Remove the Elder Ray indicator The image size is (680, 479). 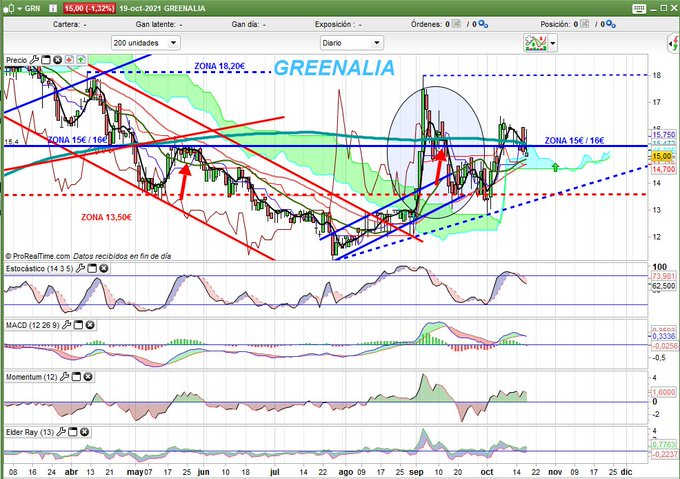[85, 432]
